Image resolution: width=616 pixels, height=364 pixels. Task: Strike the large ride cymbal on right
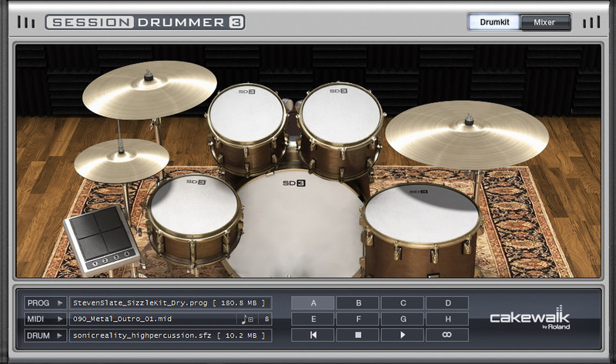467,131
